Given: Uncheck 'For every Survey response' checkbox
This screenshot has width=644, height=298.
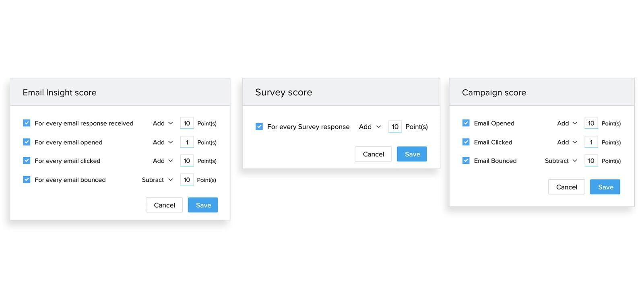Looking at the screenshot, I should tap(259, 127).
